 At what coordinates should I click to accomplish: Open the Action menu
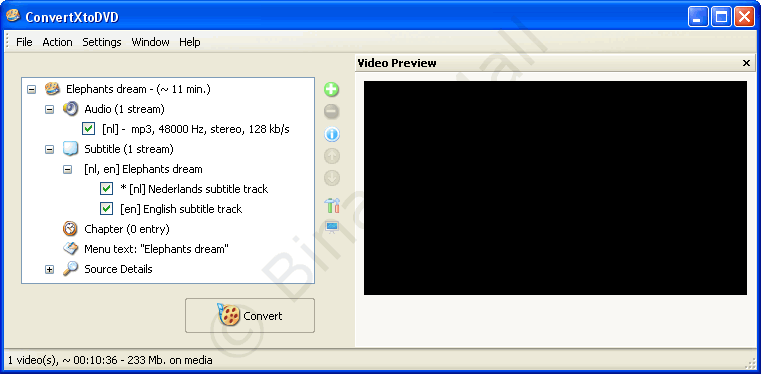57,42
